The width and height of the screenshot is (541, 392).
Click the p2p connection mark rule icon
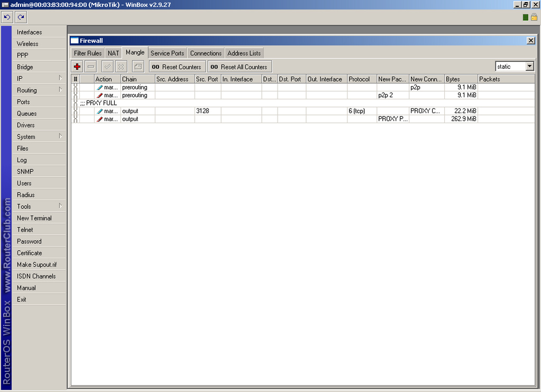pos(100,88)
